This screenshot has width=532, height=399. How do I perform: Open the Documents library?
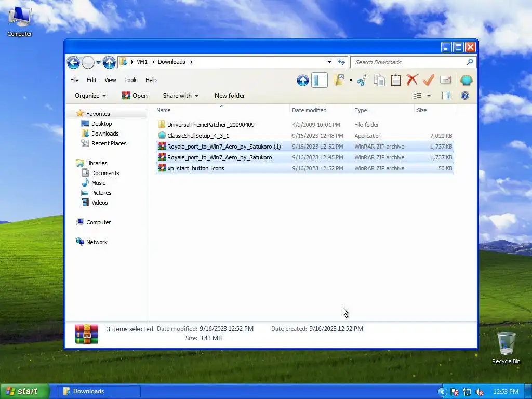(x=105, y=172)
